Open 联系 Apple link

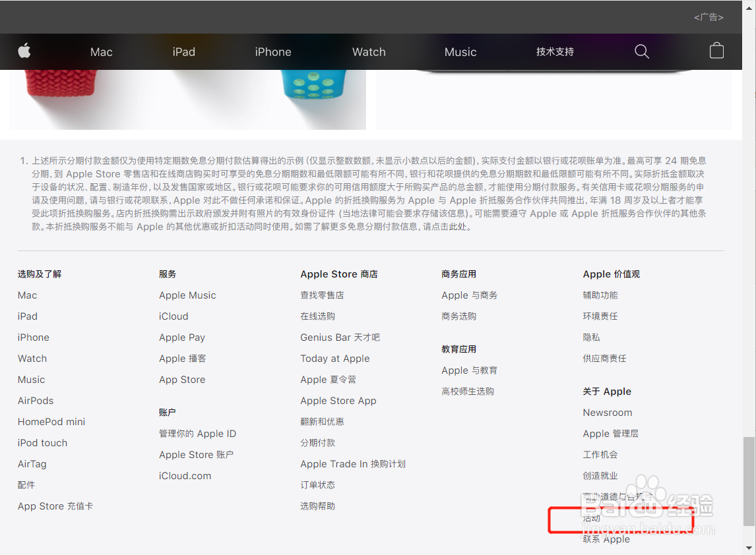(606, 540)
